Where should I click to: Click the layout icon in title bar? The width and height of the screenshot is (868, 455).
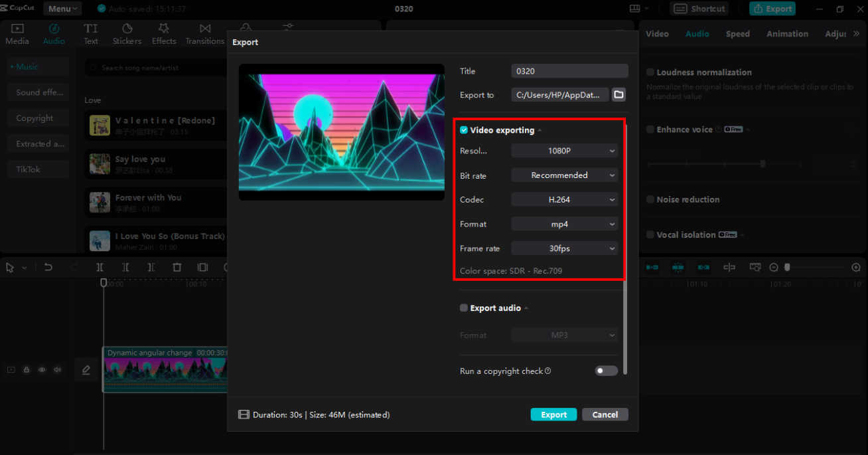pyautogui.click(x=634, y=9)
